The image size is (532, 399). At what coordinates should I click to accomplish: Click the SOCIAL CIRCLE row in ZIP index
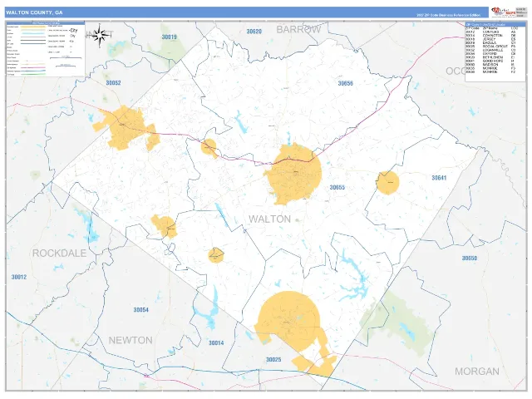point(490,47)
